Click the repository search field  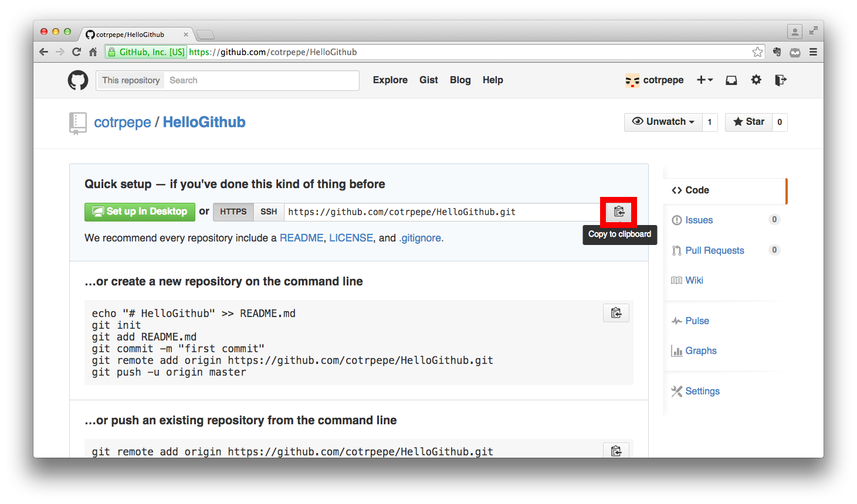(x=261, y=80)
